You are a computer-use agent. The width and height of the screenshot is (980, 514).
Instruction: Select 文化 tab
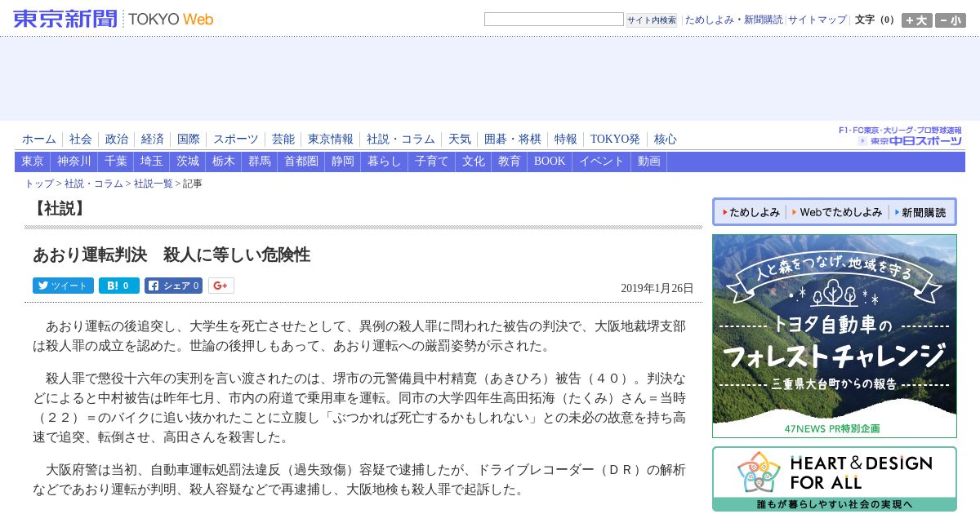click(x=474, y=162)
